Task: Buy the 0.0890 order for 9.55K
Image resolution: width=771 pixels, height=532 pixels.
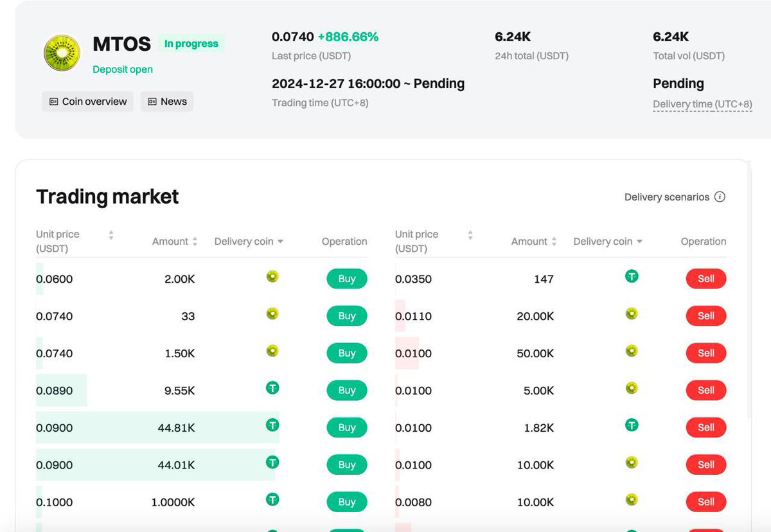Action: point(347,390)
